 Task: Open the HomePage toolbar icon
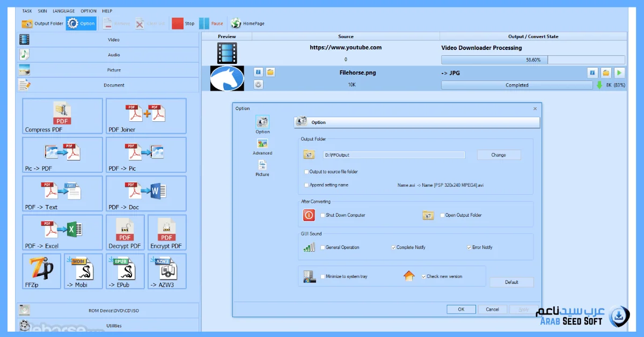[x=247, y=24]
